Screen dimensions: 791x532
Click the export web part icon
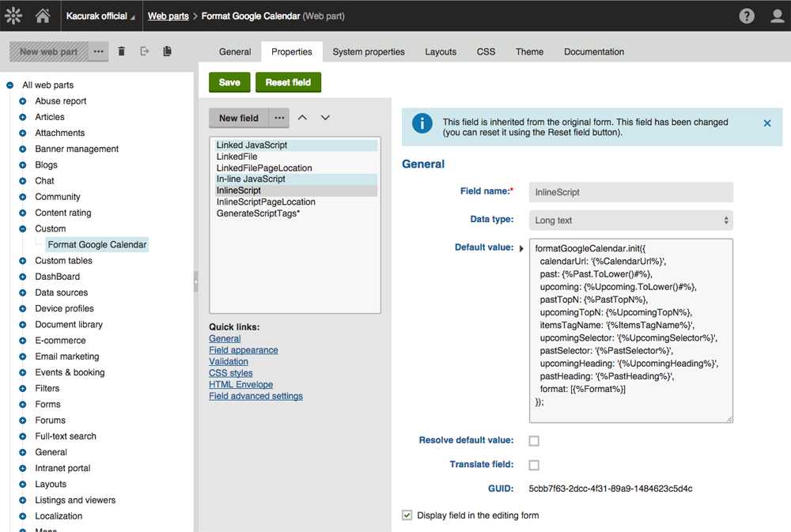click(144, 51)
